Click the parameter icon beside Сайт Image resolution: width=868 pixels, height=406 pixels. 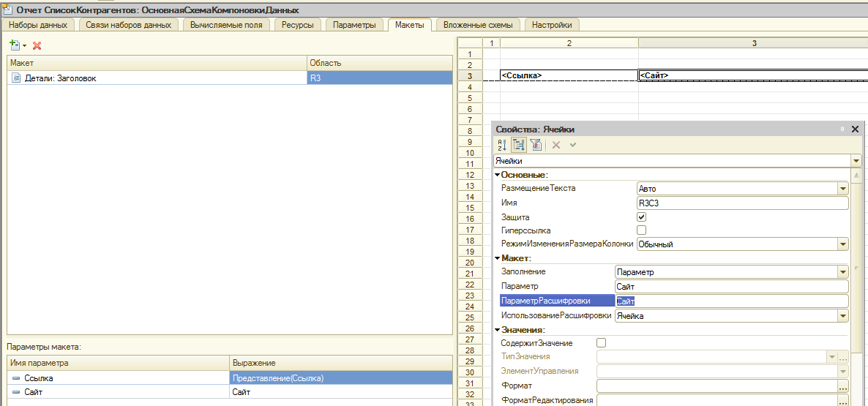click(15, 392)
